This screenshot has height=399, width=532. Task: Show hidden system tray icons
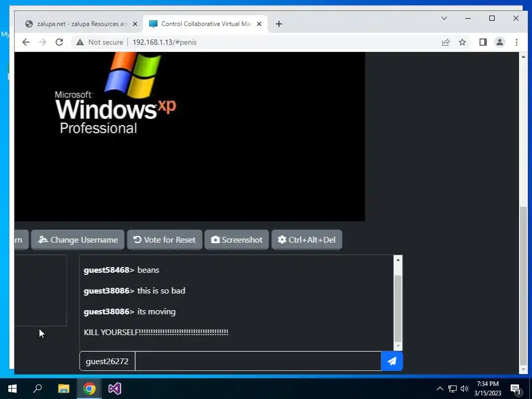pos(440,389)
